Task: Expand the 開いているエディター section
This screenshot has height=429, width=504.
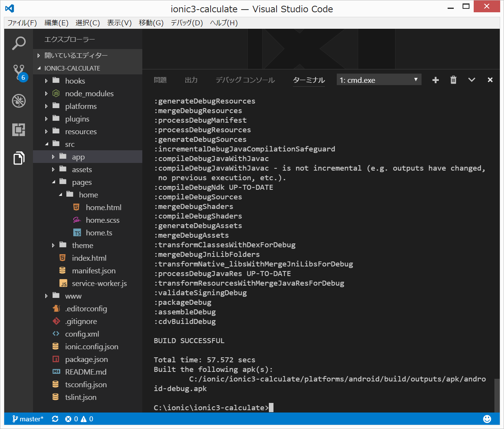Action: click(x=76, y=56)
